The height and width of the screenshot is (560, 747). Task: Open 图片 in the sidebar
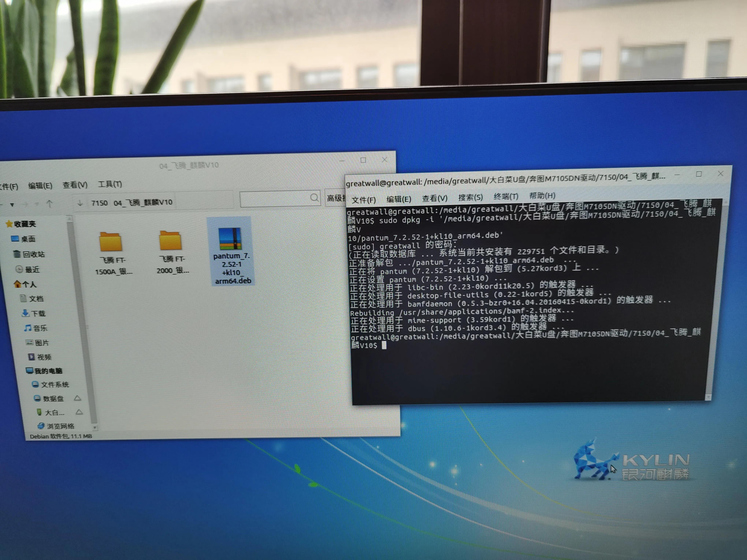[x=38, y=343]
